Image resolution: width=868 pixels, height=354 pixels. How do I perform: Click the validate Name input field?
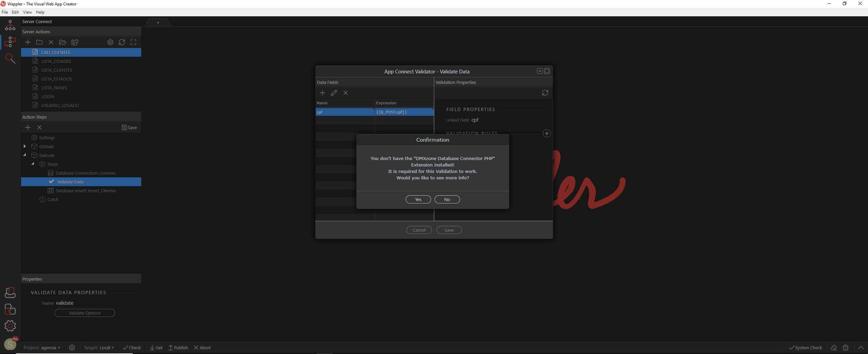coord(86,303)
